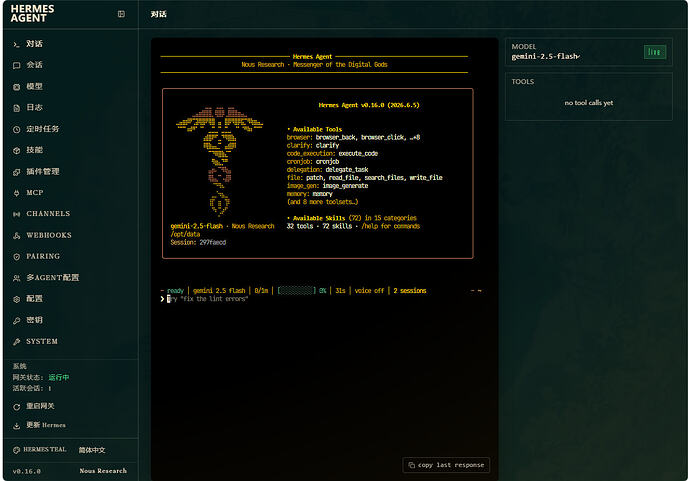The width and height of the screenshot is (690, 481).
Task: Open 多AGENT配置 settings
Action: [x=70, y=278]
